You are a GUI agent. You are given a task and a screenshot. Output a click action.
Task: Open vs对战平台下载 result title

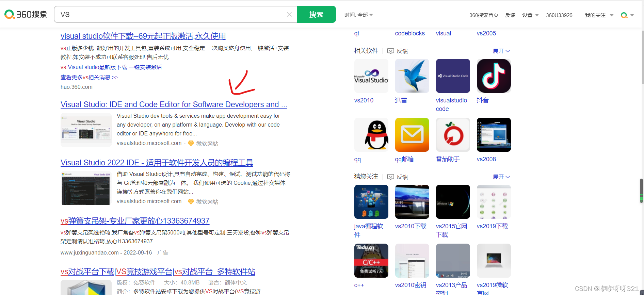(158, 272)
